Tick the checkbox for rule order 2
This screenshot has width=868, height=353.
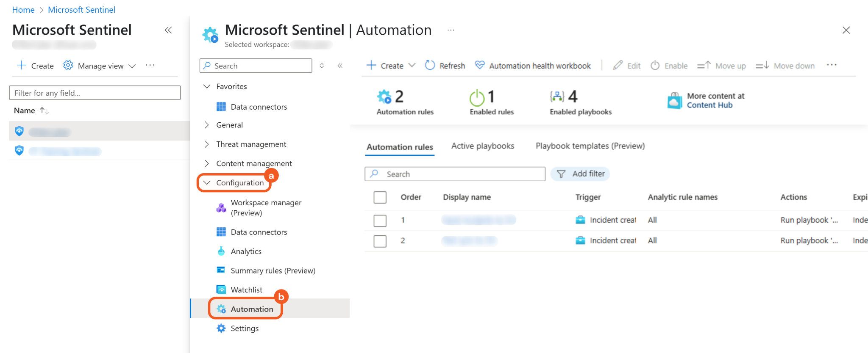[380, 241]
